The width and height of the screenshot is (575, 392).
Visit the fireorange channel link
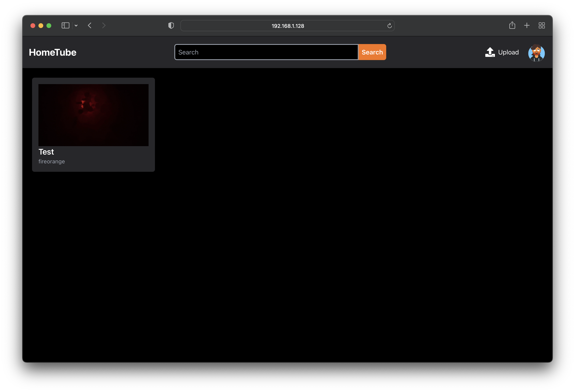[x=51, y=161]
